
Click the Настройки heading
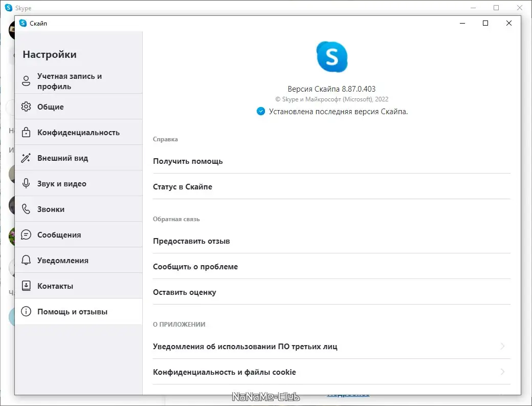pos(50,54)
